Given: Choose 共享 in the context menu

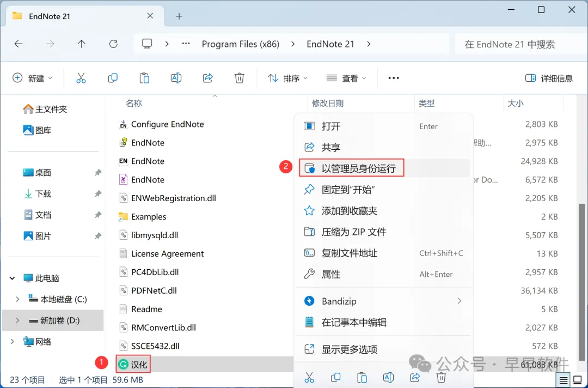Looking at the screenshot, I should (384, 147).
